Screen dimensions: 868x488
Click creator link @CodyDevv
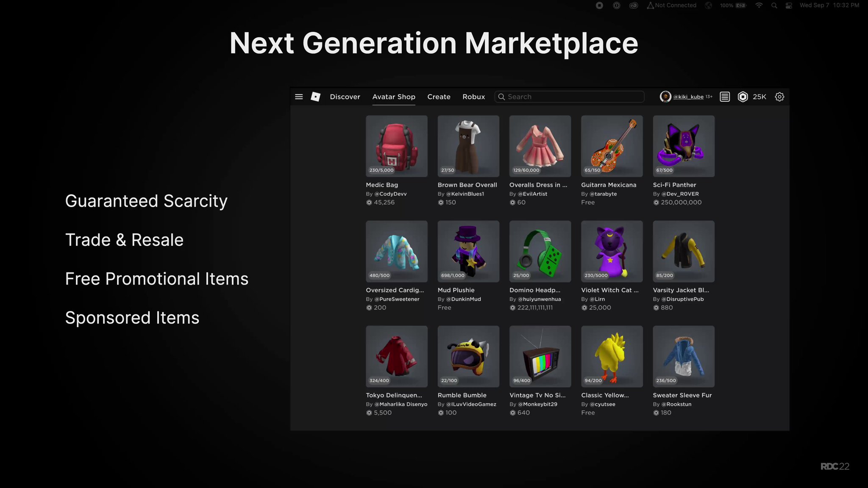coord(390,194)
